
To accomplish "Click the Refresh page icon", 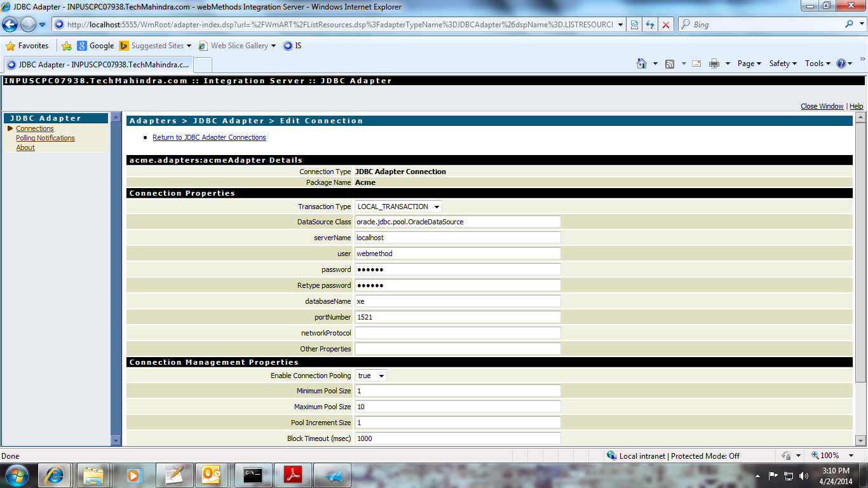I will 650,24.
